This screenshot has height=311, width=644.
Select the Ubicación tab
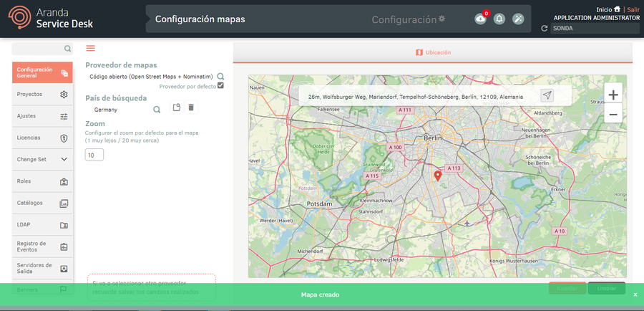click(x=433, y=52)
